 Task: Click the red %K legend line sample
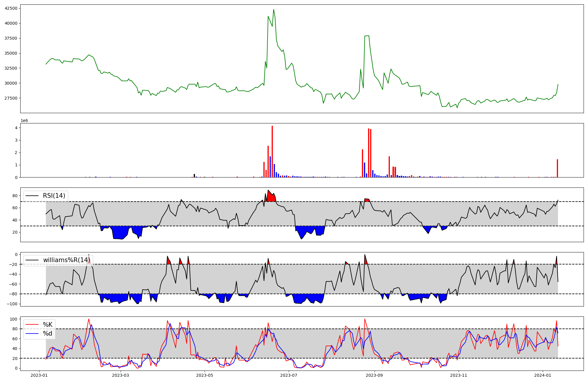[32, 325]
